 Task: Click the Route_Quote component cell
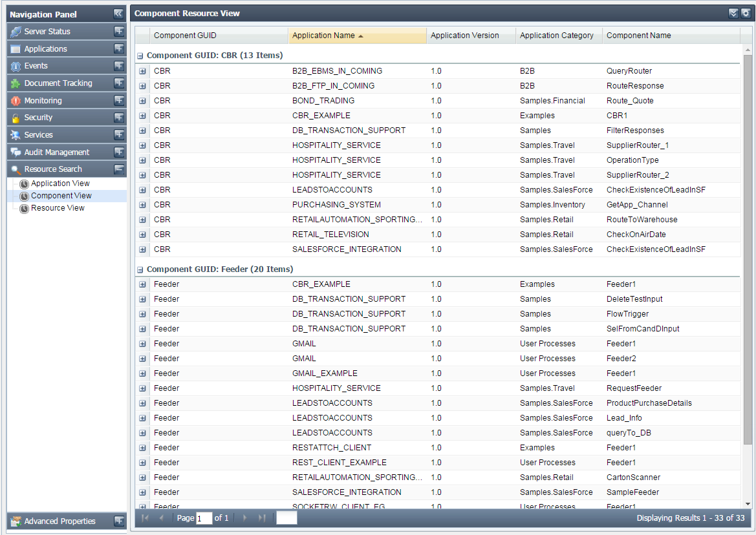click(630, 101)
